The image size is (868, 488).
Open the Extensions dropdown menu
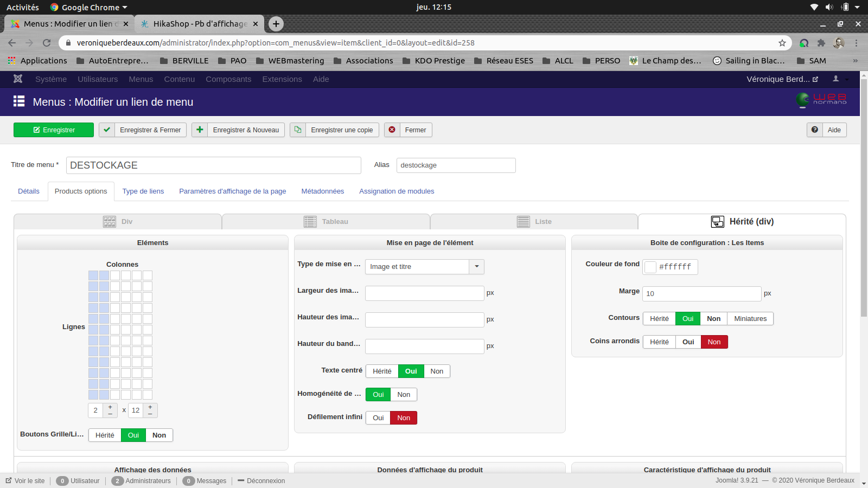coord(282,79)
